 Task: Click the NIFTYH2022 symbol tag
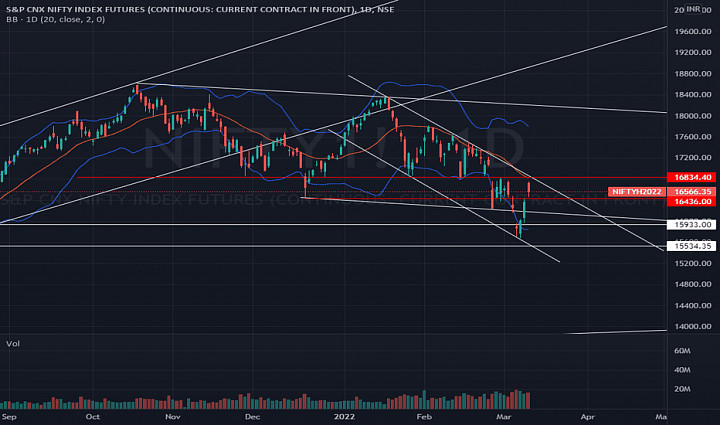click(x=636, y=191)
